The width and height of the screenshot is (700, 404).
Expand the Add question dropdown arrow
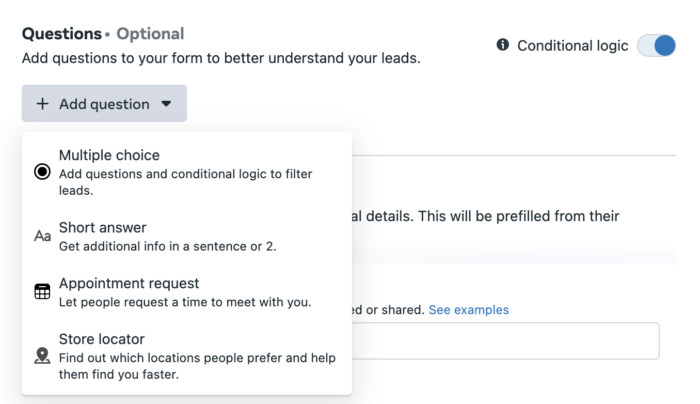pos(166,104)
